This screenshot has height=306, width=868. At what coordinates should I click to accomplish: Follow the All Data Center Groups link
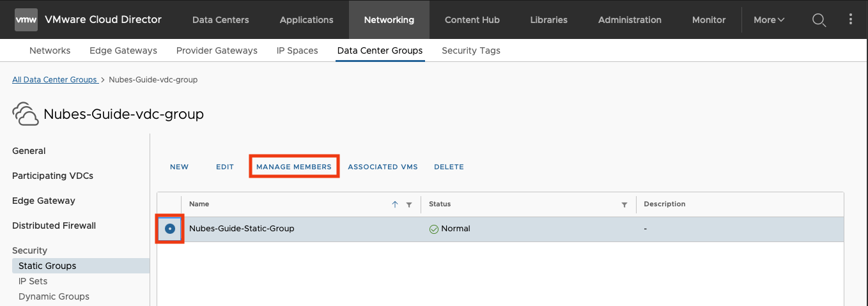54,80
